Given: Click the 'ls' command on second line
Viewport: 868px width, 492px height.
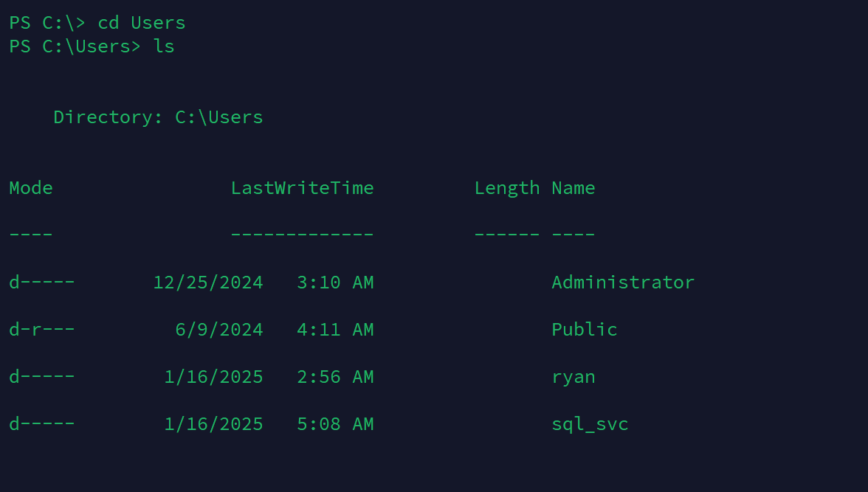Looking at the screenshot, I should tap(164, 46).
